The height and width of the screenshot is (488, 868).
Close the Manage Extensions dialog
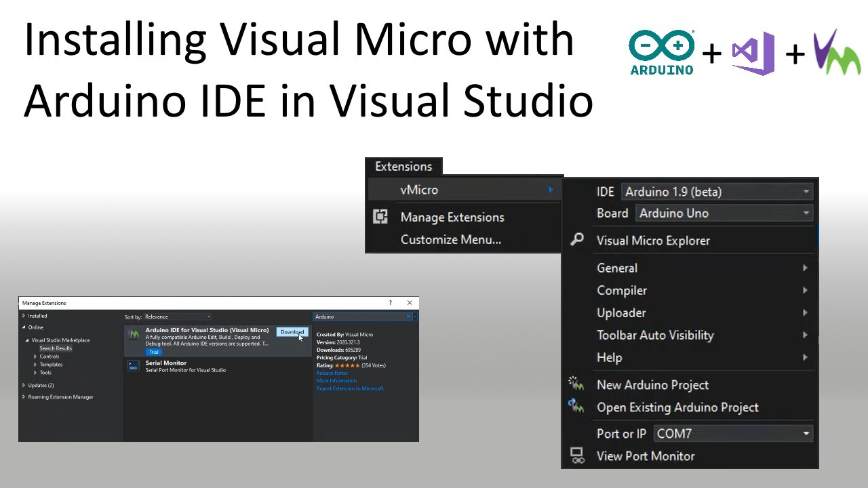click(x=410, y=303)
